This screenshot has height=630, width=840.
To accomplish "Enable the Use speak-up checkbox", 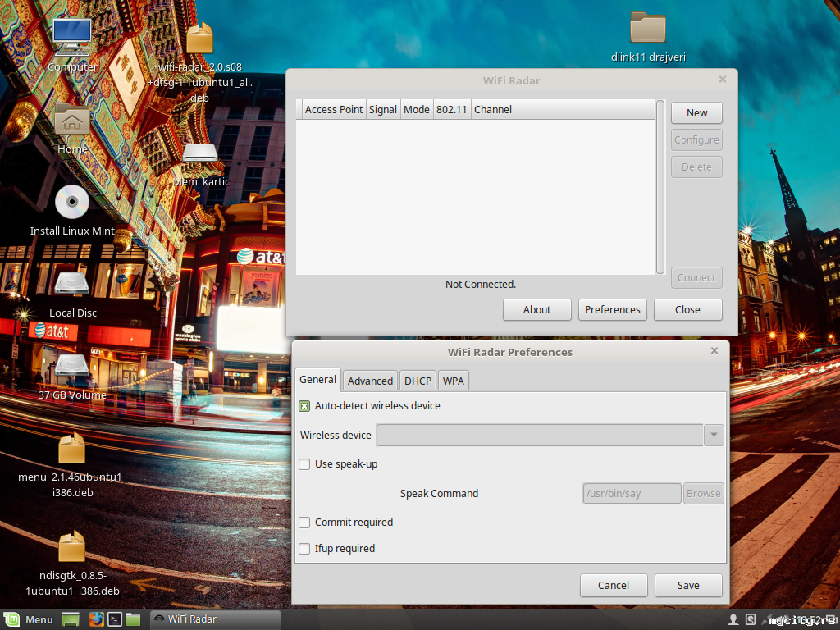I will (304, 464).
